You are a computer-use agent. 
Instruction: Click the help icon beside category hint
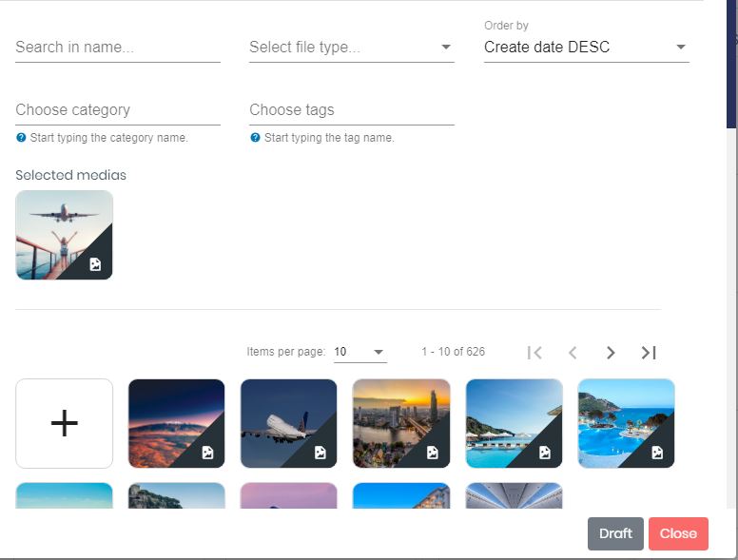pyautogui.click(x=21, y=138)
